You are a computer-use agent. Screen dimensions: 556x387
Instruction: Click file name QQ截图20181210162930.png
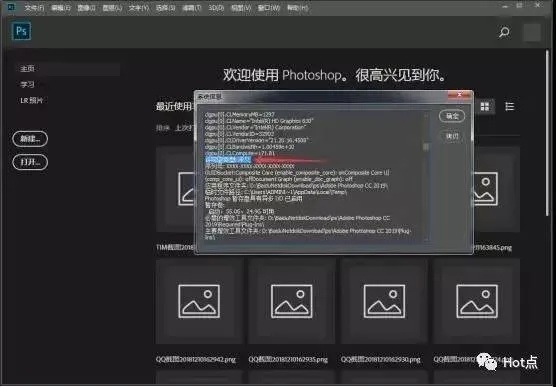point(380,359)
